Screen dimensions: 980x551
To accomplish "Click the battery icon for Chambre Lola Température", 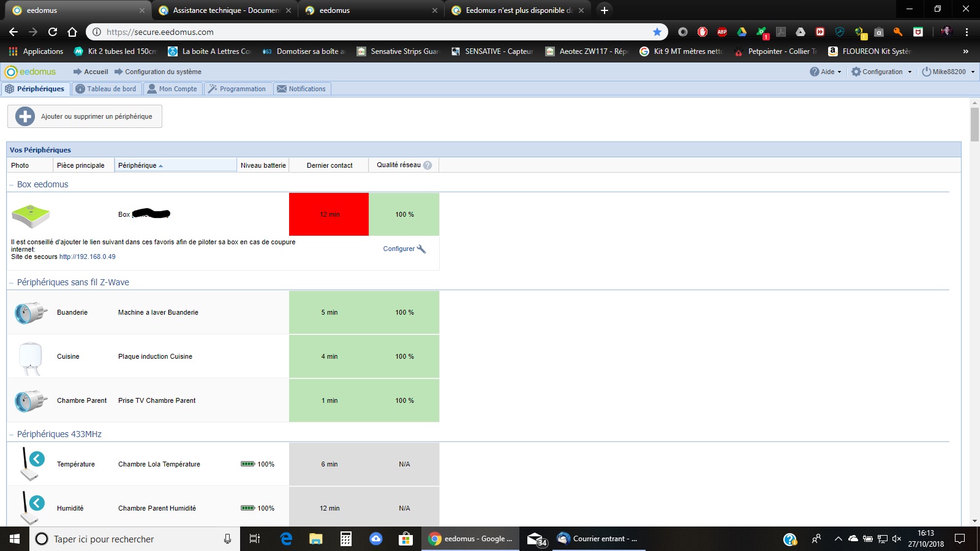I will tap(247, 464).
